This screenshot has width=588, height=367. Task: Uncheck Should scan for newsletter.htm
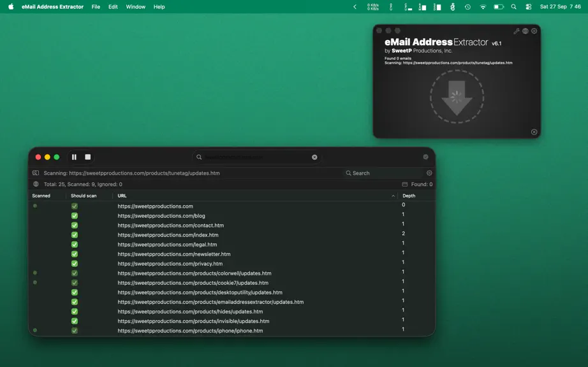pos(75,254)
